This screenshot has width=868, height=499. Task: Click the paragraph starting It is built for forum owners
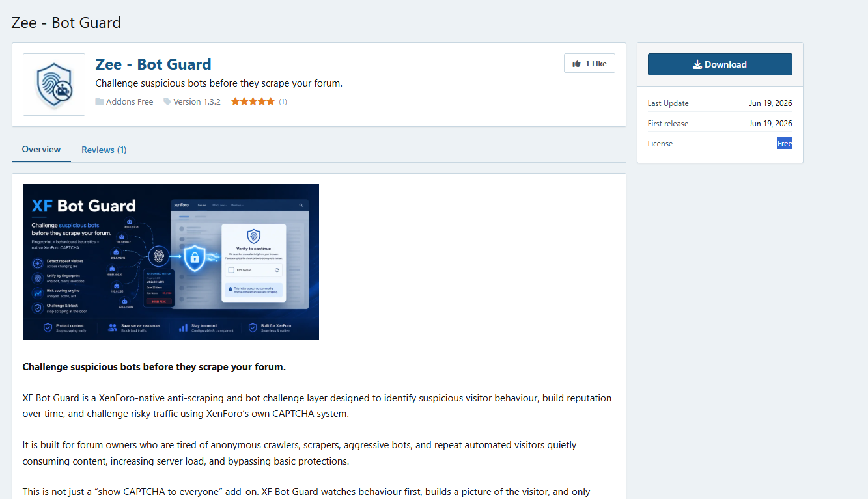click(300, 453)
